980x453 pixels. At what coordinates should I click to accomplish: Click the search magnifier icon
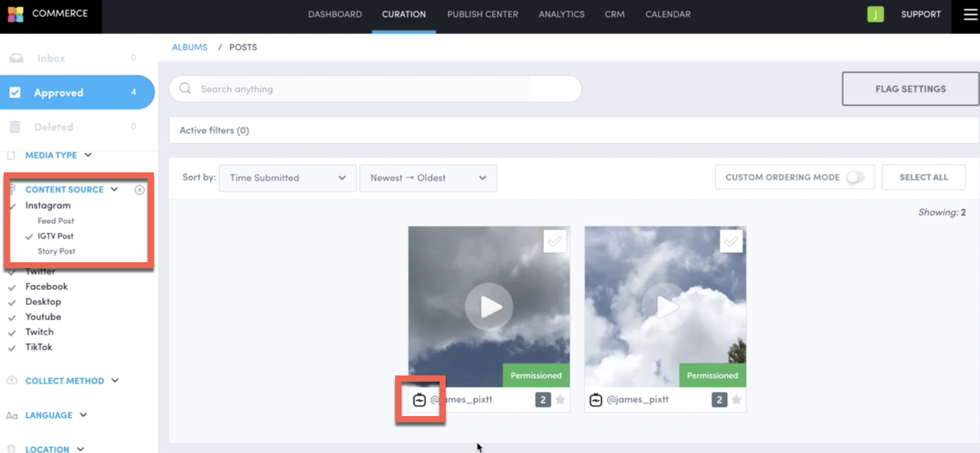click(185, 89)
